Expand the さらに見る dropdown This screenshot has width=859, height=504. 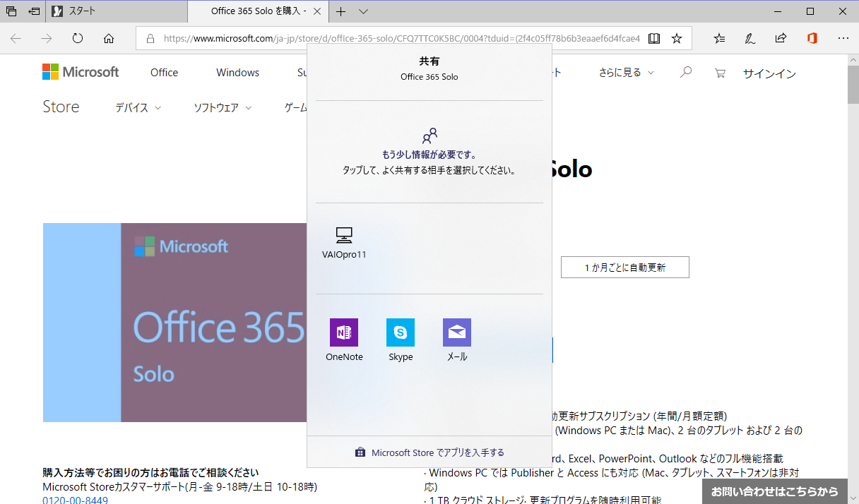(x=626, y=73)
